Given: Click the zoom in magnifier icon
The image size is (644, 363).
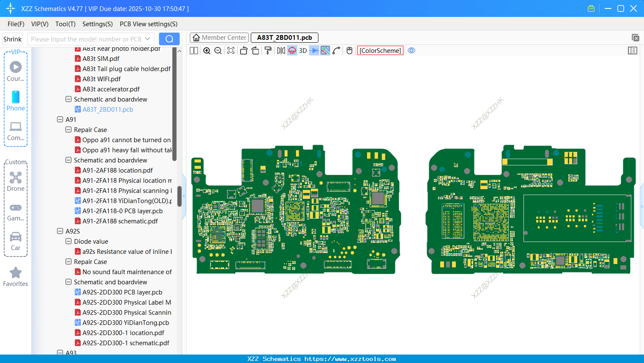Looking at the screenshot, I should coord(207,51).
